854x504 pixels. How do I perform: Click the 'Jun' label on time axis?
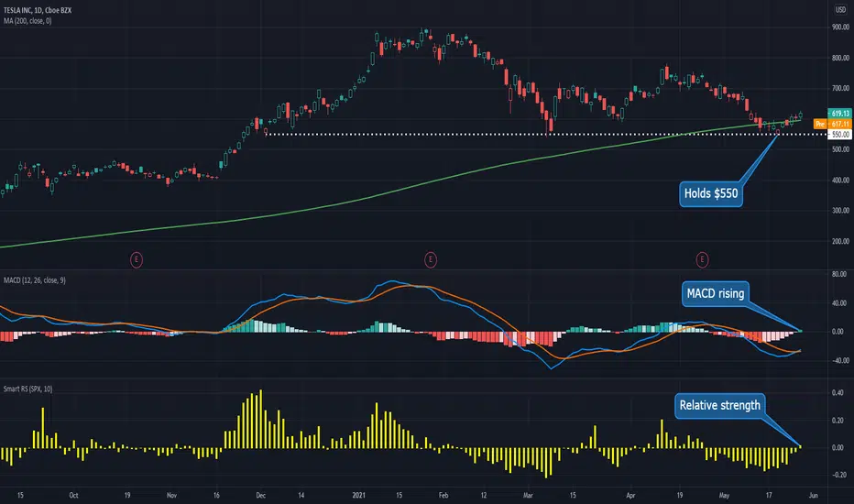coord(813,495)
